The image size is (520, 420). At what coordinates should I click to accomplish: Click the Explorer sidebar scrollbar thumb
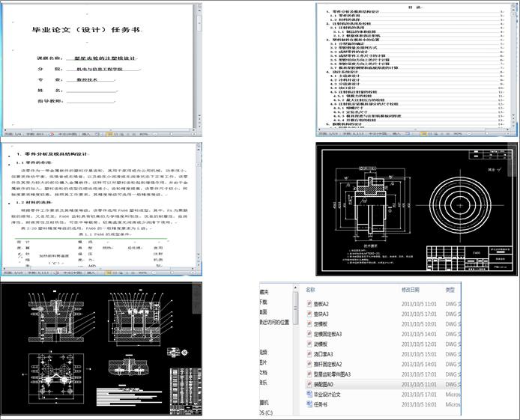[296, 308]
